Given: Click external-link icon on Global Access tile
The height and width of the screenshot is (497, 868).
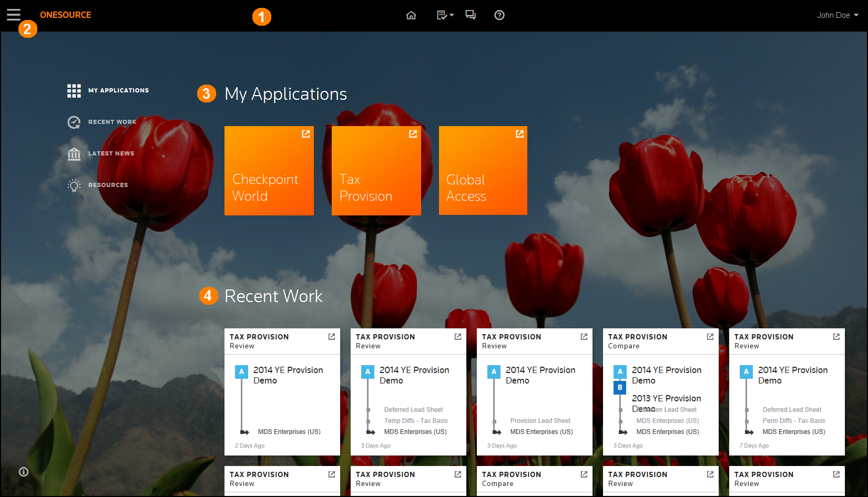Looking at the screenshot, I should (x=519, y=134).
